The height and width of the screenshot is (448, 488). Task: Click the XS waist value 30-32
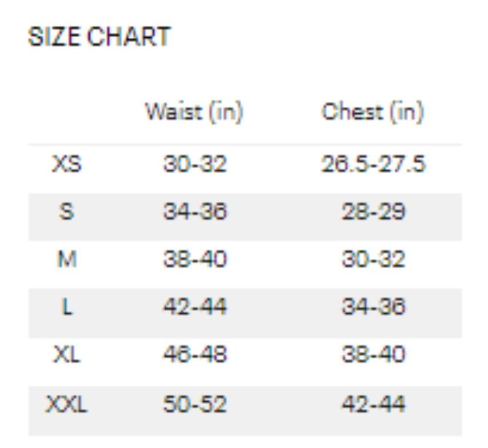pos(195,165)
